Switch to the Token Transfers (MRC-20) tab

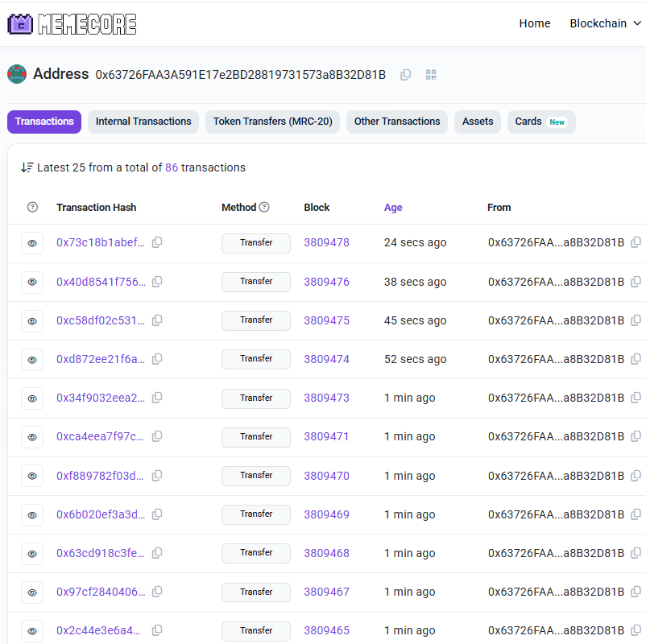271,122
